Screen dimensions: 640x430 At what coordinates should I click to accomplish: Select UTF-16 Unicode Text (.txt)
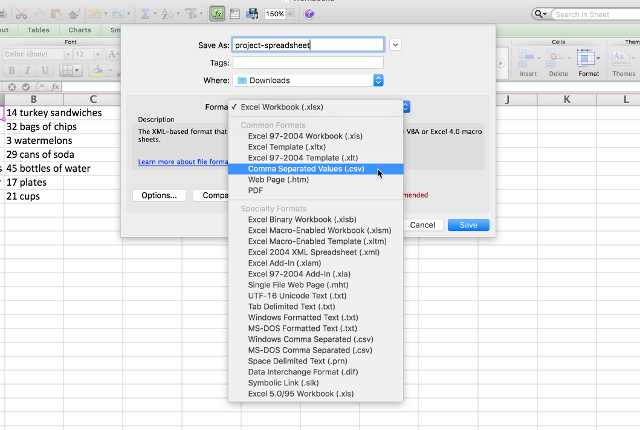pyautogui.click(x=316, y=296)
